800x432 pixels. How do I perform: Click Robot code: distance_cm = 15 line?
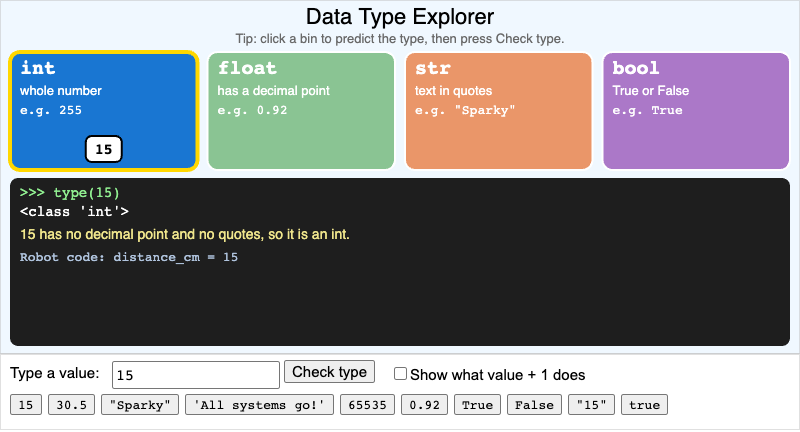click(x=129, y=257)
